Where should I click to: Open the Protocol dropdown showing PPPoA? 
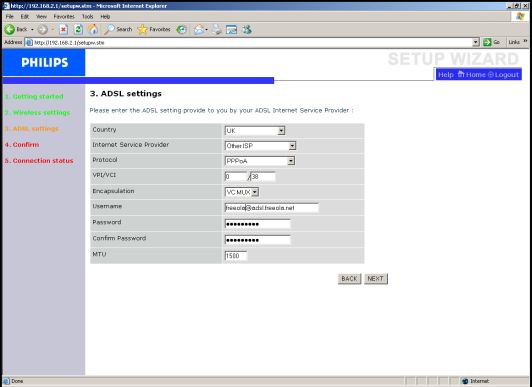pos(260,161)
